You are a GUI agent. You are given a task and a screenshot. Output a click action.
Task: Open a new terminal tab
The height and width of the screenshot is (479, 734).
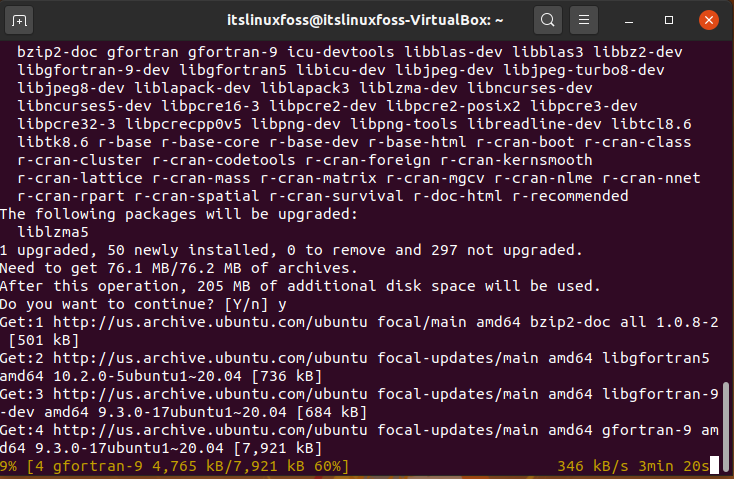point(19,21)
